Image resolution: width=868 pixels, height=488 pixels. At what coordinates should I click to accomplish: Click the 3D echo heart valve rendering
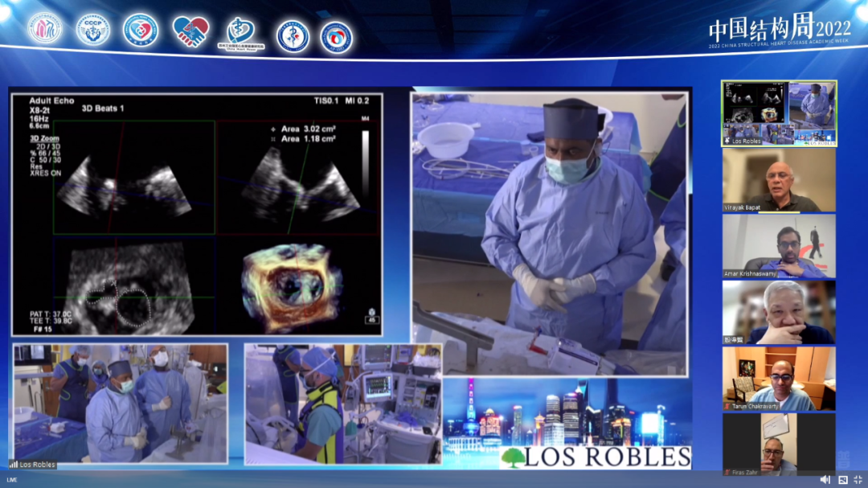292,287
